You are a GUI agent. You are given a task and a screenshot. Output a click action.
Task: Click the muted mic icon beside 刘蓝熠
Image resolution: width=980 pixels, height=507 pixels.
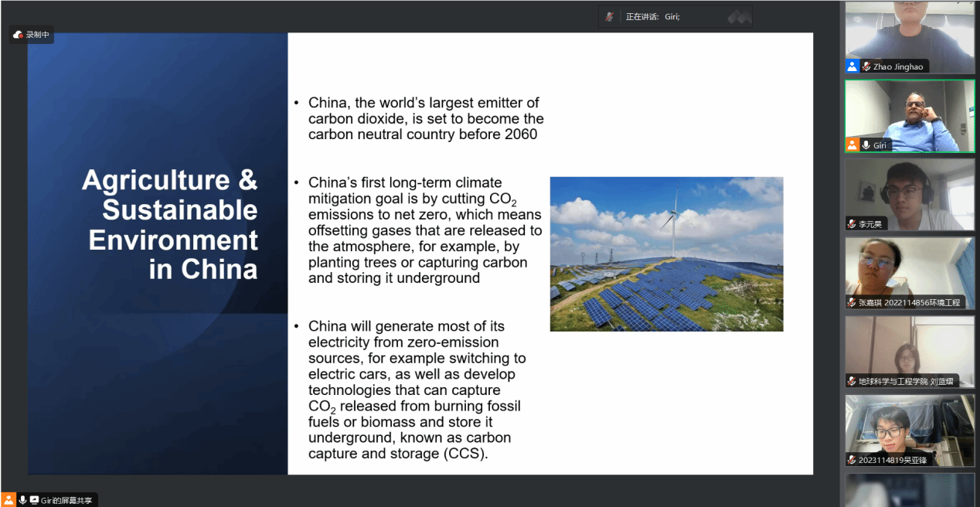point(852,382)
